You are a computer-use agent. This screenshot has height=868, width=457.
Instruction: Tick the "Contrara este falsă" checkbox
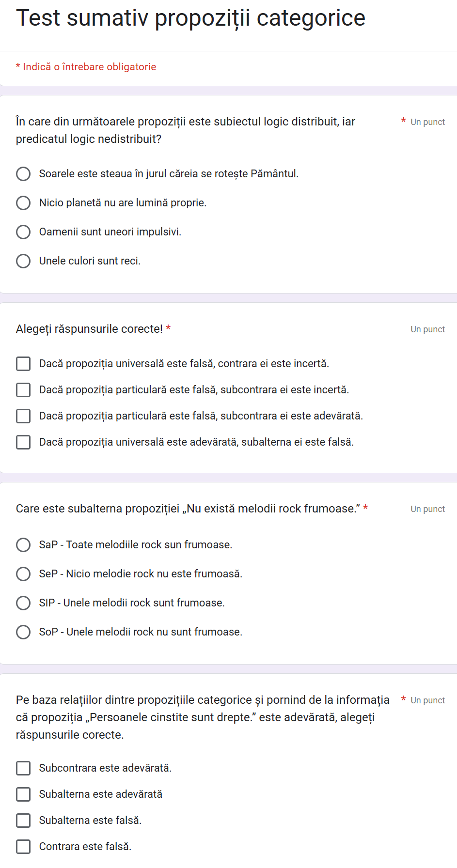[x=23, y=847]
